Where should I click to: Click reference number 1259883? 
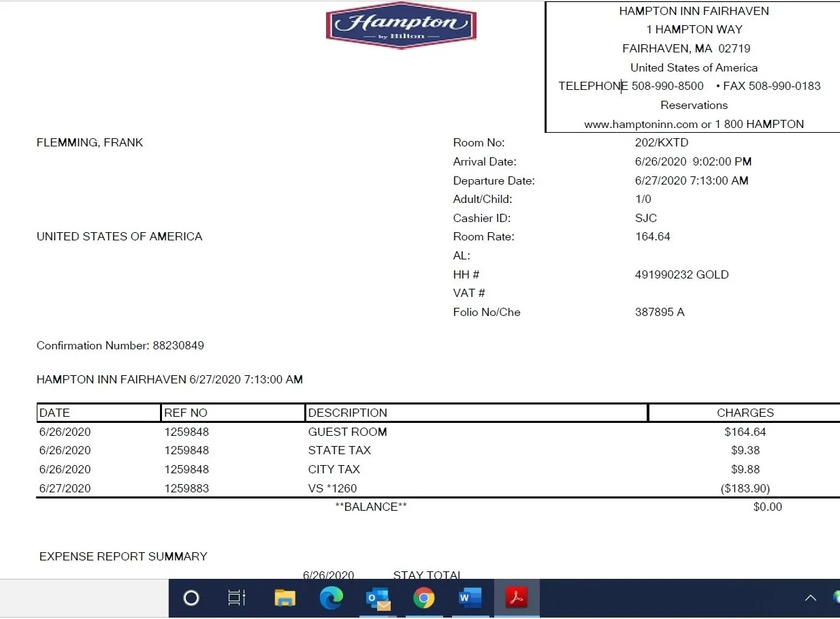point(187,488)
